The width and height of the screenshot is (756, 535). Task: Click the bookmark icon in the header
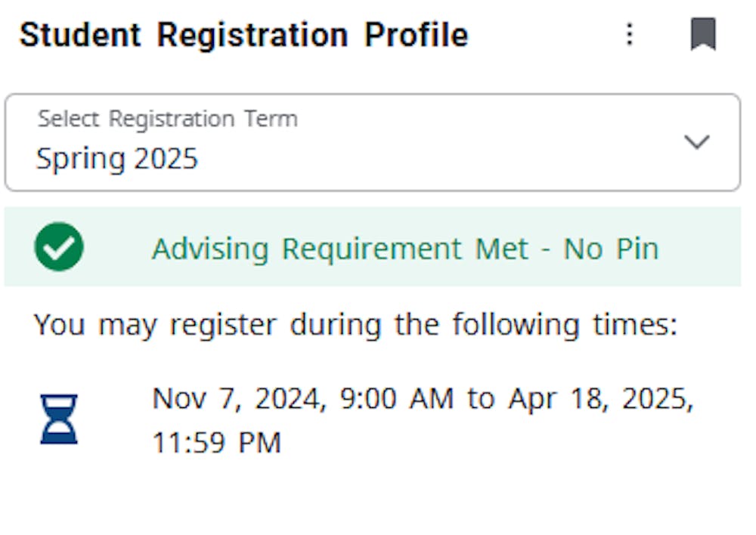(703, 35)
